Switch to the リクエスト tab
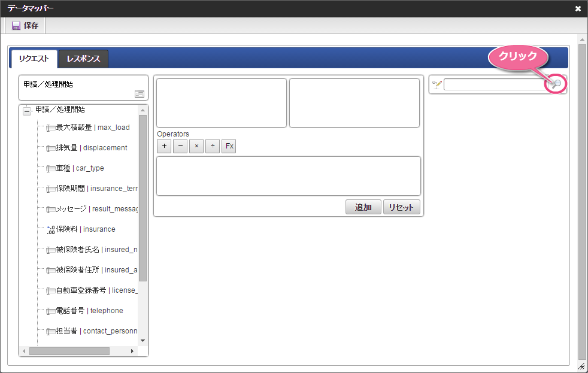 34,59
